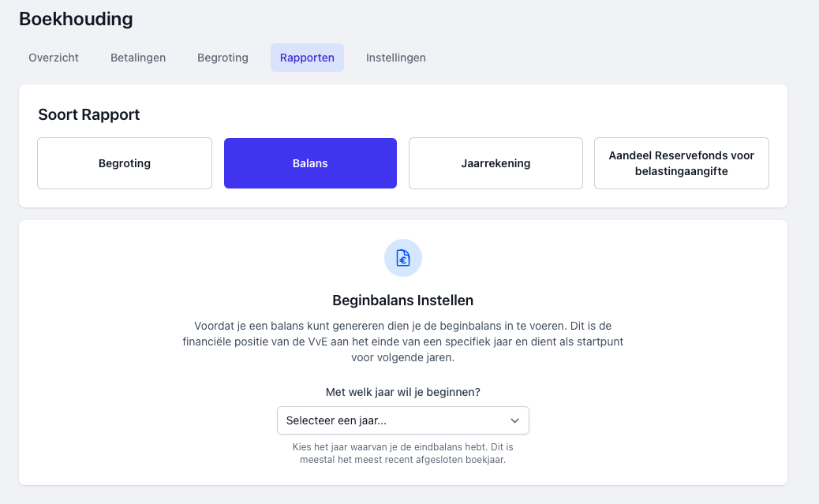Open the 'Selecteer een jaar...' dropdown

click(395, 420)
